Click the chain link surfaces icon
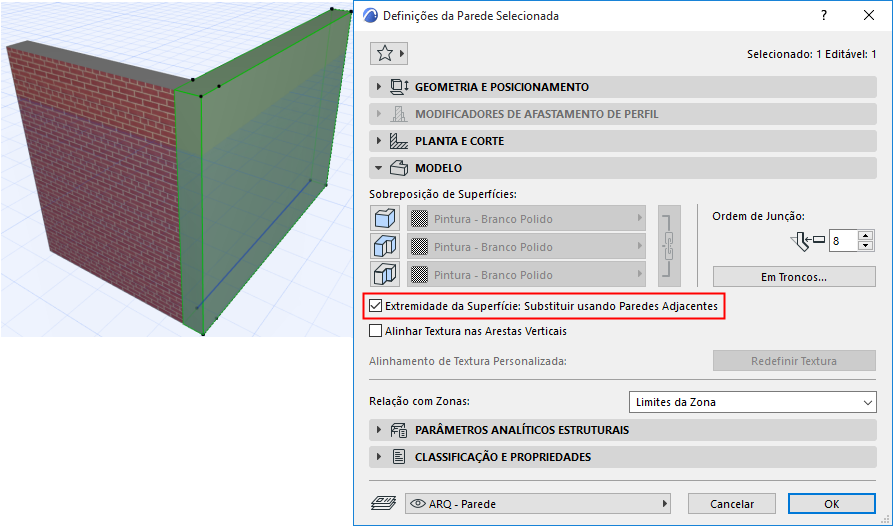The height and width of the screenshot is (526, 893). click(669, 246)
